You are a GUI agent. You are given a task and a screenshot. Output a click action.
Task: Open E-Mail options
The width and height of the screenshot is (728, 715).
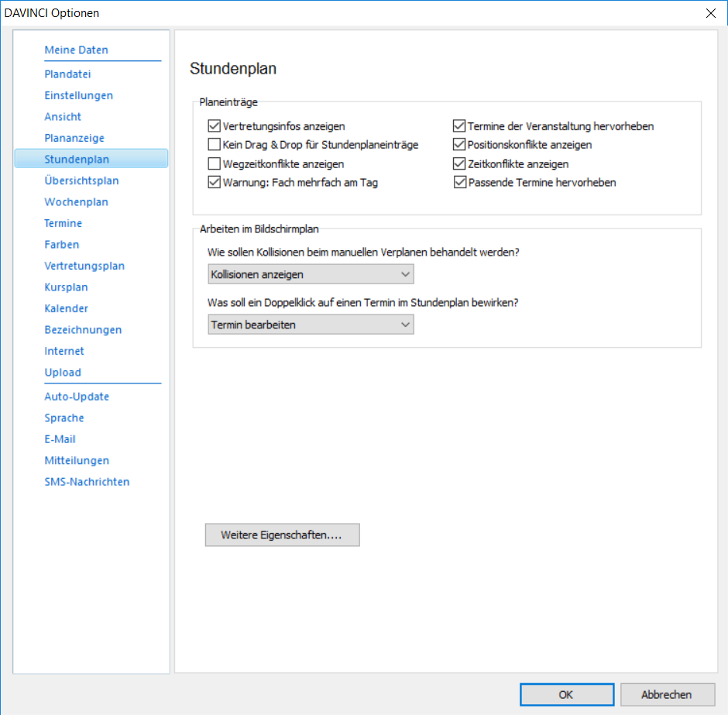click(60, 440)
